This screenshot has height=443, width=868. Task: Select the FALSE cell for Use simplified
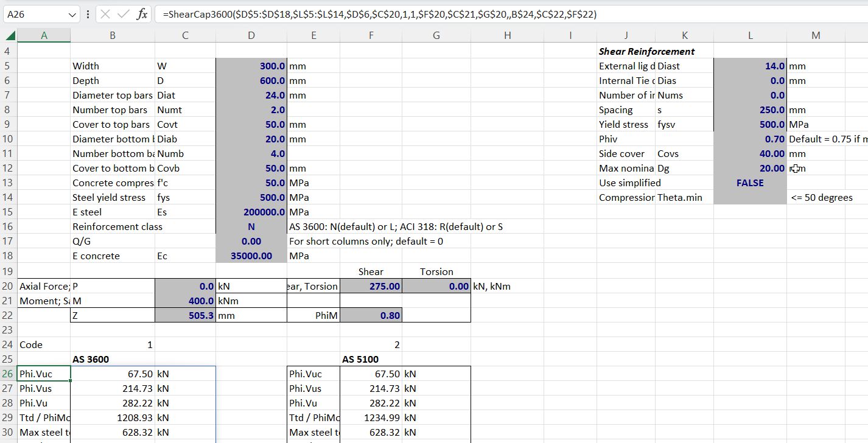[x=749, y=183]
